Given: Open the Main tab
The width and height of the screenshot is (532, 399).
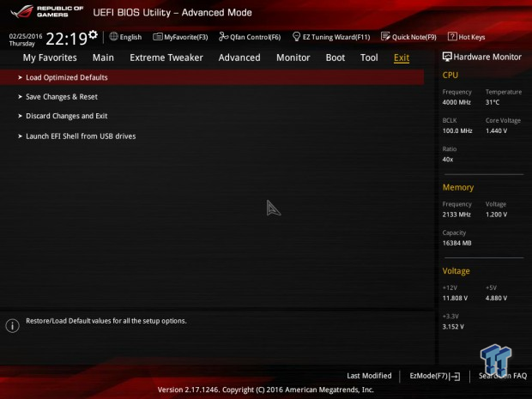Looking at the screenshot, I should click(103, 57).
